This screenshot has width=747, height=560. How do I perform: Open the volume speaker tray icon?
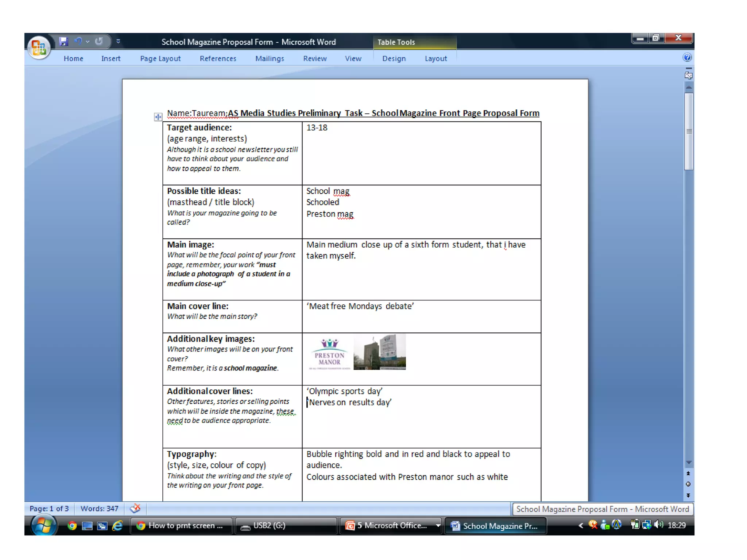(x=658, y=525)
